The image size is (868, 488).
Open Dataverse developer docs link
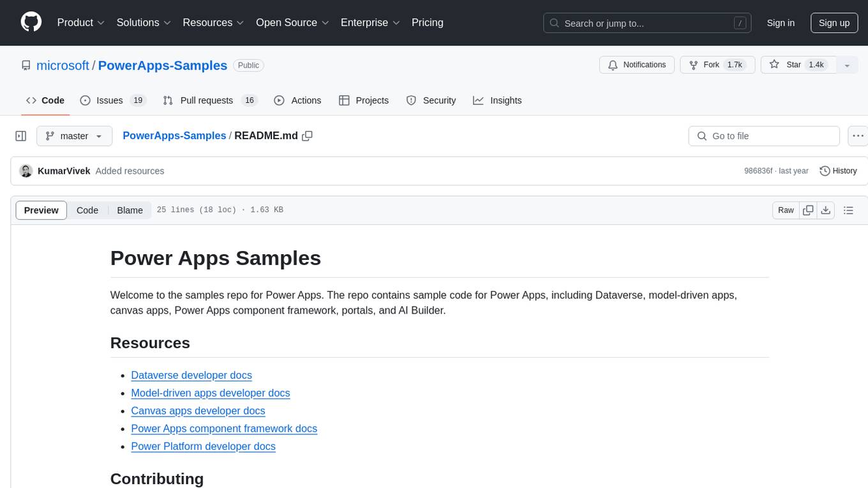pos(191,376)
